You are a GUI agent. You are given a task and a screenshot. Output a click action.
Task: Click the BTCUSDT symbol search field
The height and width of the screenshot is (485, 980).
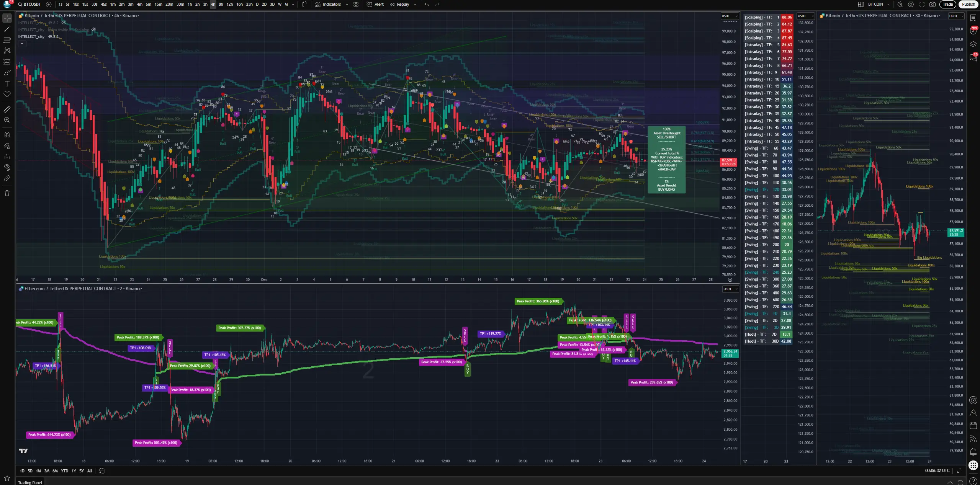[32, 4]
